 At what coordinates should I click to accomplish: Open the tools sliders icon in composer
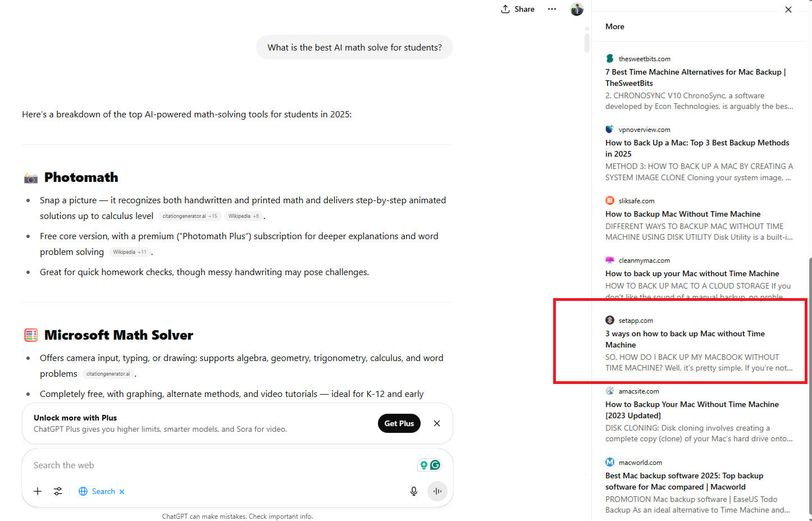pyautogui.click(x=58, y=491)
